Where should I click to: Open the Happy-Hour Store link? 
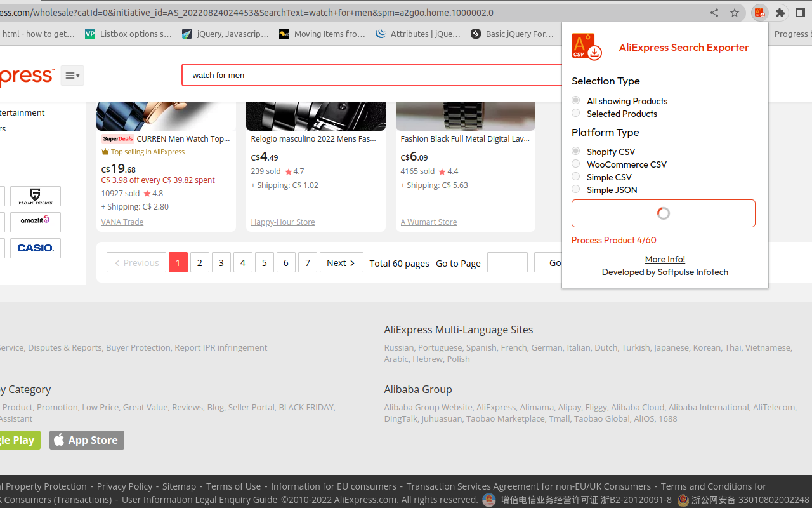[x=283, y=222]
